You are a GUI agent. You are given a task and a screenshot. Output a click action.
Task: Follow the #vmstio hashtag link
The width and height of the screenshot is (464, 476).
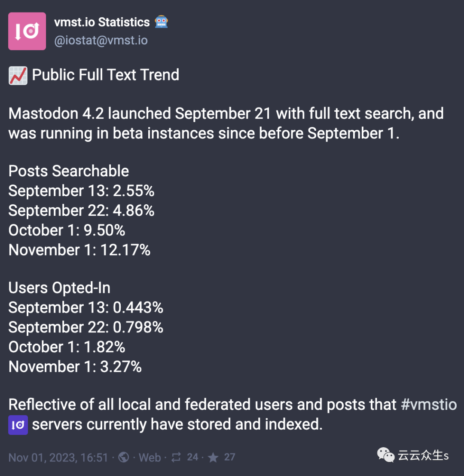click(429, 405)
